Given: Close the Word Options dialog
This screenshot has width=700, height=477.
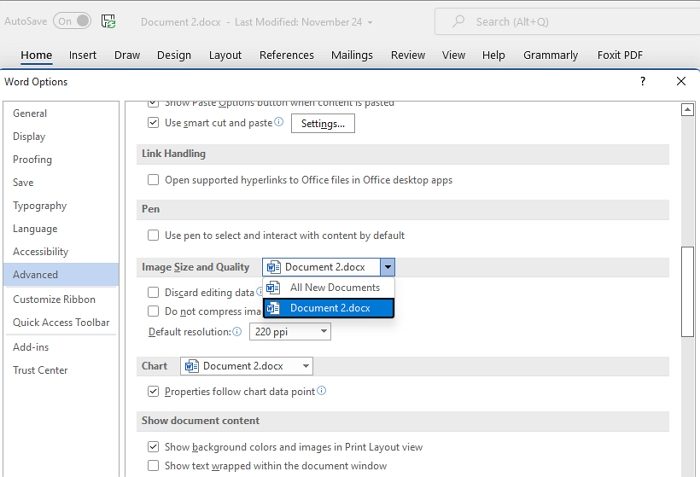Looking at the screenshot, I should [681, 81].
